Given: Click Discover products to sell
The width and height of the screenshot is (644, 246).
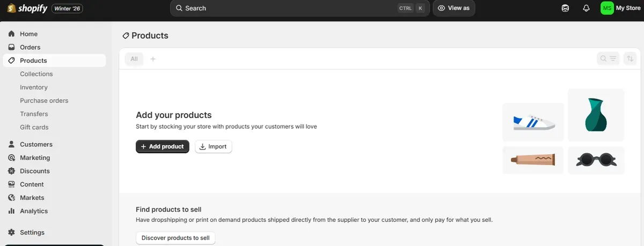Looking at the screenshot, I should point(175,238).
